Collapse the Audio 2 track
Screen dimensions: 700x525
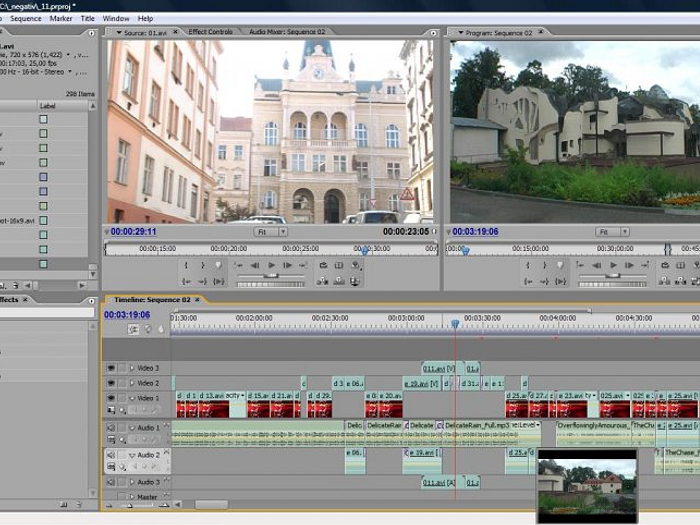click(x=132, y=455)
